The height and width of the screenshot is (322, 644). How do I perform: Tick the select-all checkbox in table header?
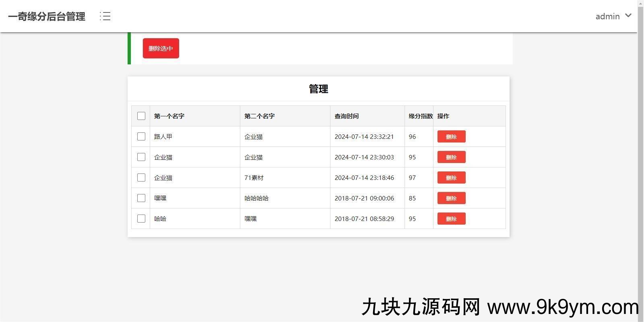(141, 116)
